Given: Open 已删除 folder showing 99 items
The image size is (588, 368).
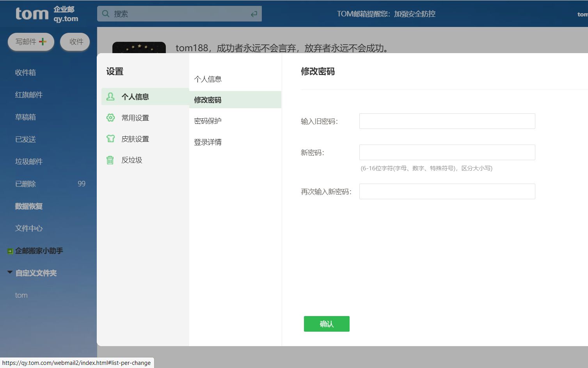Looking at the screenshot, I should click(25, 184).
